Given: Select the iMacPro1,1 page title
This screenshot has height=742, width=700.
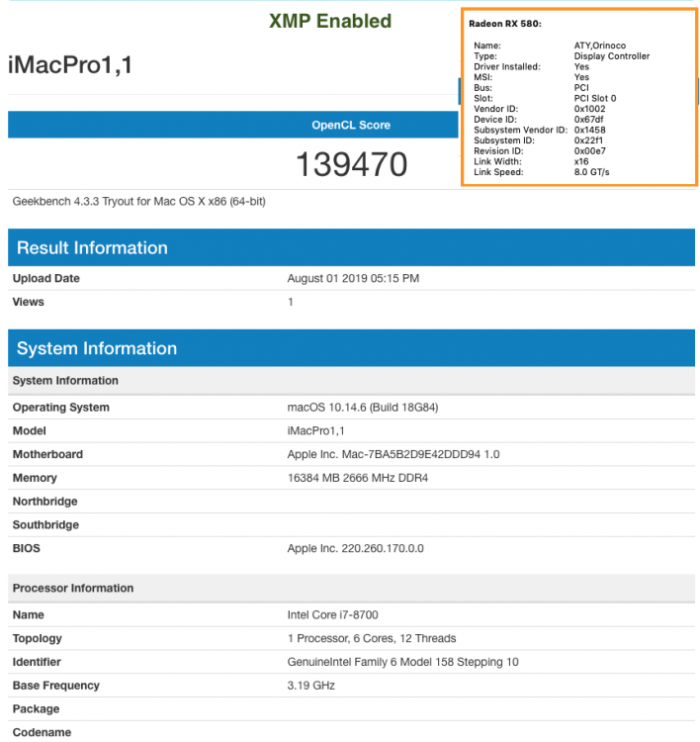Looking at the screenshot, I should coord(70,65).
